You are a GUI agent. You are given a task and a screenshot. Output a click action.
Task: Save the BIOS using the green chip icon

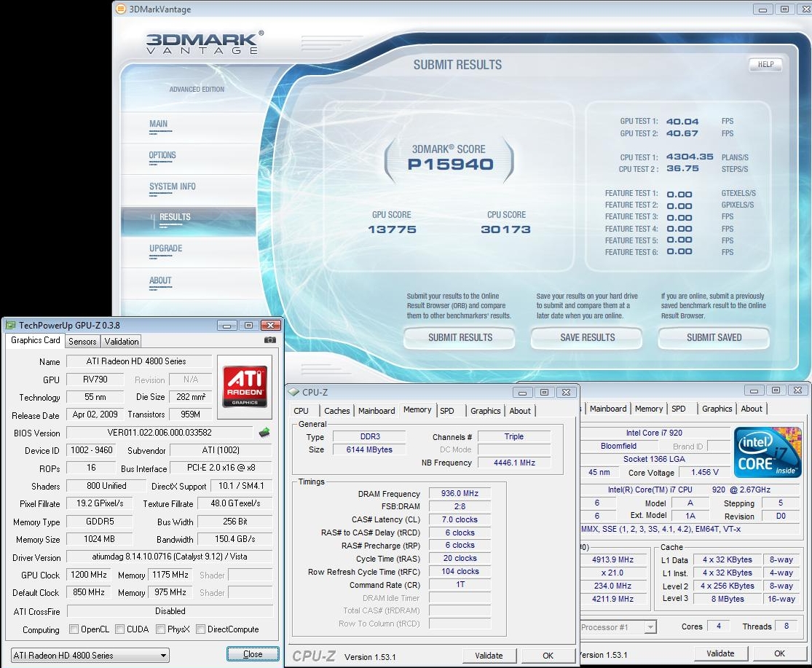(264, 433)
